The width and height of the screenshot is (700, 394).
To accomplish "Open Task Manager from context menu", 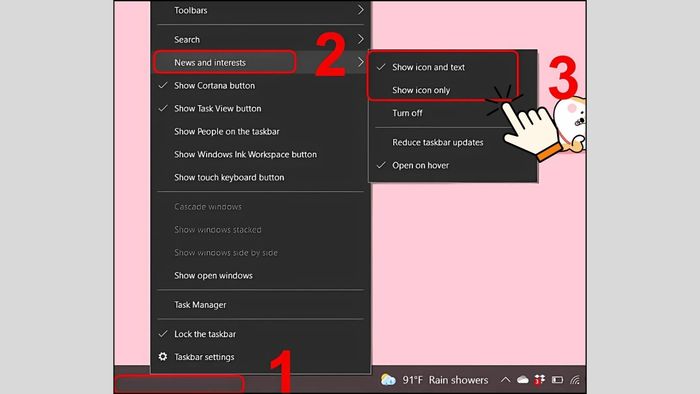I will point(261,305).
